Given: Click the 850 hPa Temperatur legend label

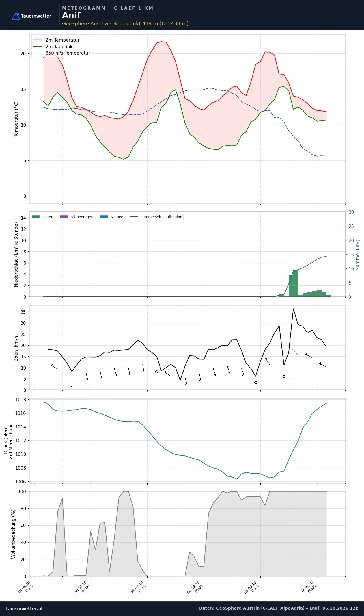Looking at the screenshot, I should 68,53.
